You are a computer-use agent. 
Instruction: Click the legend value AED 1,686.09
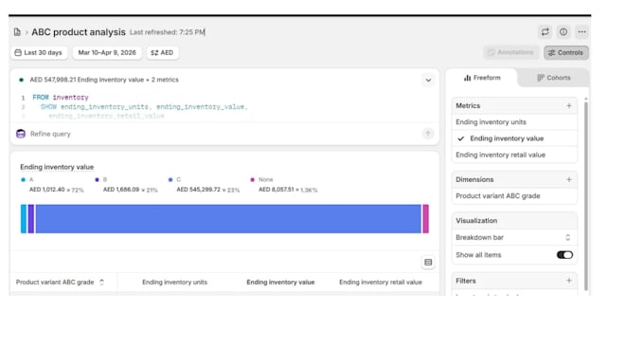pos(121,190)
